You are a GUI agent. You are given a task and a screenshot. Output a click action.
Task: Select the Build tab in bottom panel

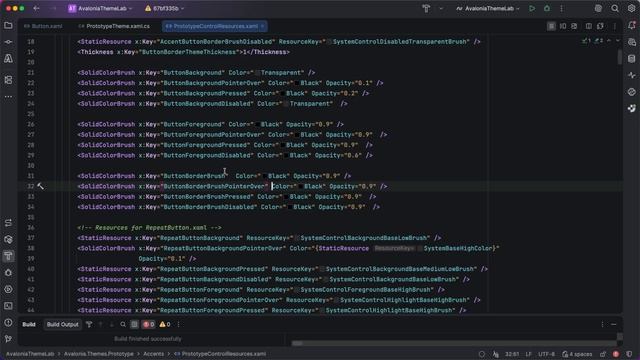coord(29,324)
